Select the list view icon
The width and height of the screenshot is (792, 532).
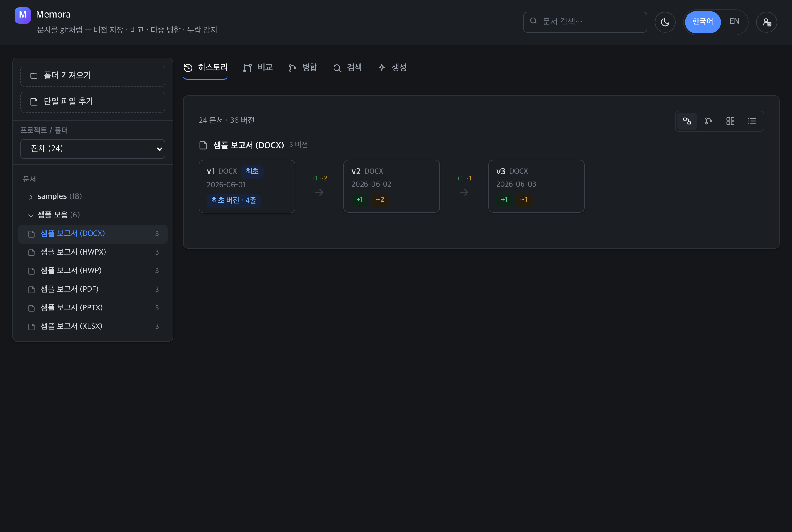752,121
